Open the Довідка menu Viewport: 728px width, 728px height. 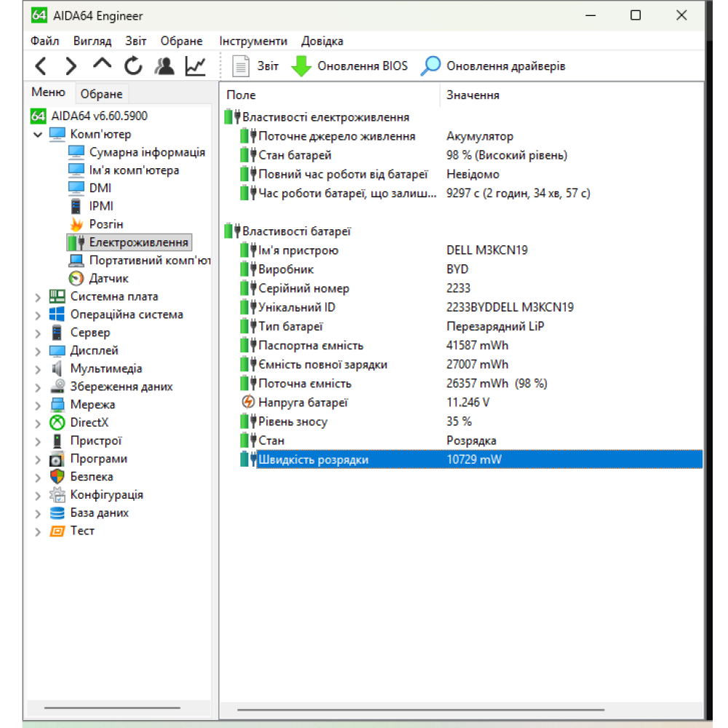(x=322, y=41)
